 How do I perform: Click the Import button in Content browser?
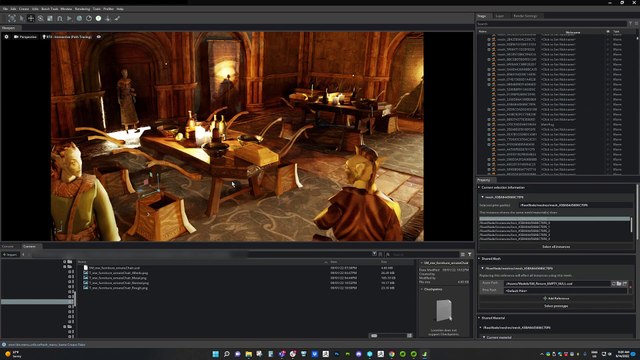[10, 255]
